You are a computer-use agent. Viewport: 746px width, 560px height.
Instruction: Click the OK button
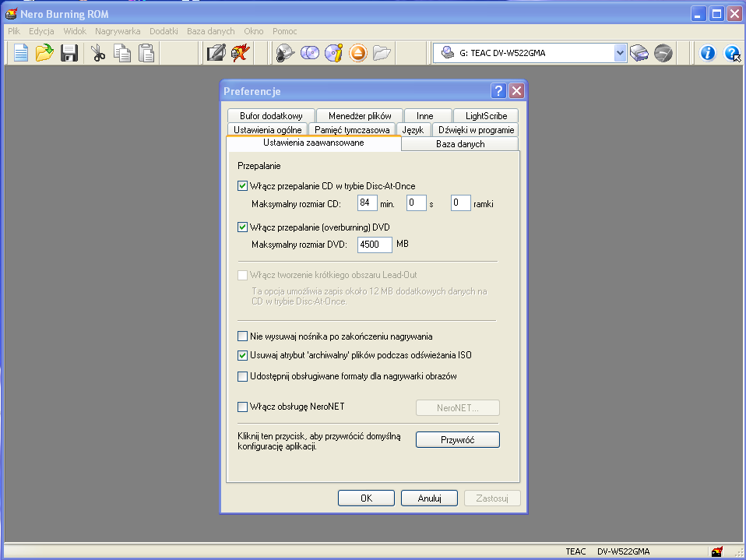point(366,498)
